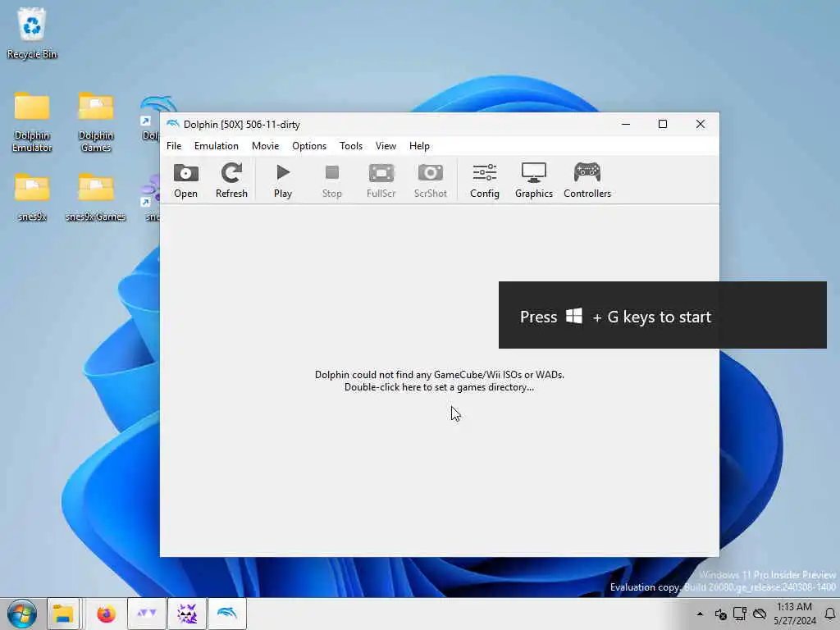840x630 pixels.
Task: Launch Firefox from the taskbar
Action: click(106, 614)
